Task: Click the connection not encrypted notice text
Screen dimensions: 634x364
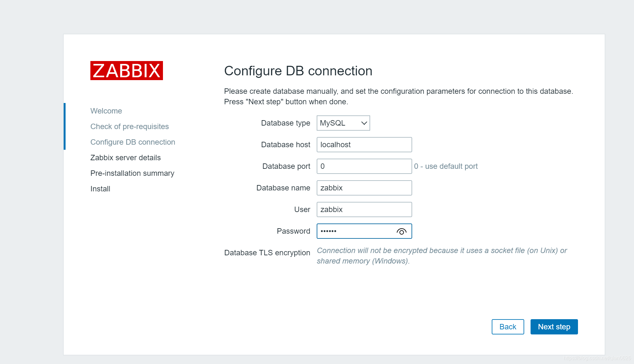Action: point(442,256)
